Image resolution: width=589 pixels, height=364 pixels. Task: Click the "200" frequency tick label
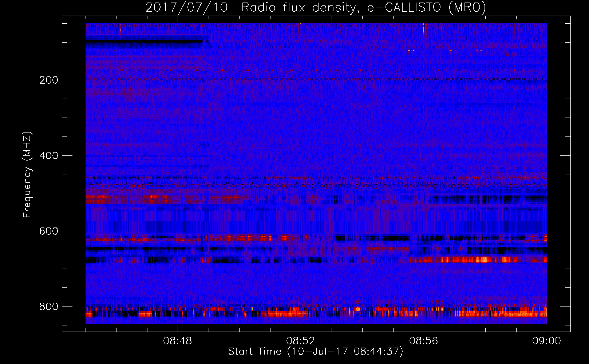49,80
